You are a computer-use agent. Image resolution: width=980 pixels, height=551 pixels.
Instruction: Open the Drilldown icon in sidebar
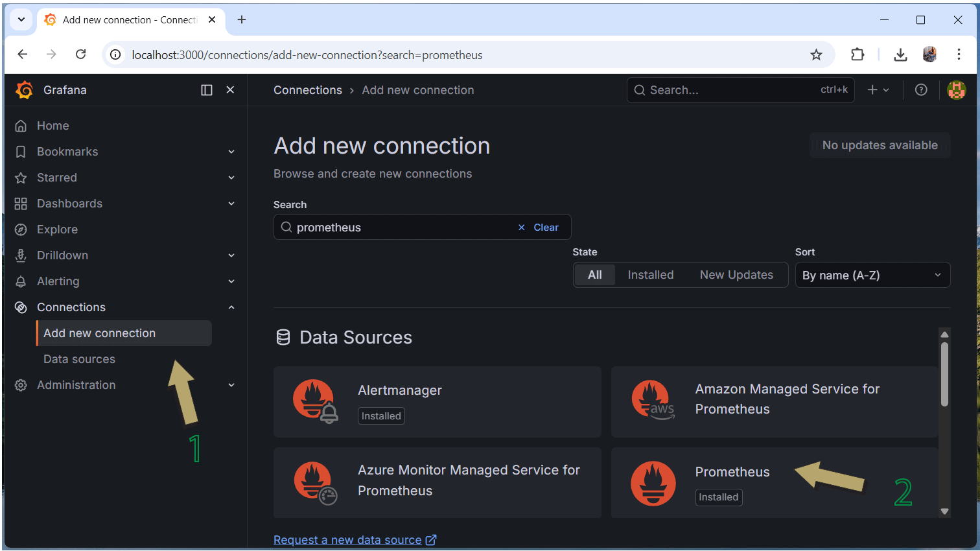click(x=20, y=255)
